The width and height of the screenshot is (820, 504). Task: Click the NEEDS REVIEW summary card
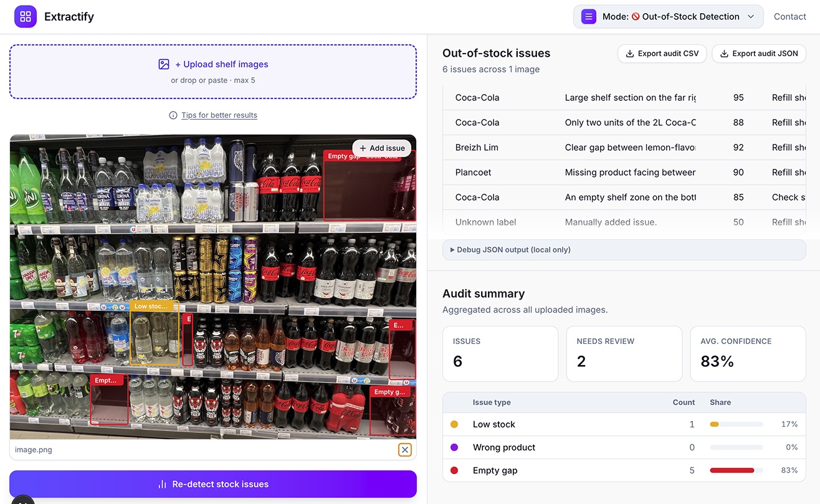tap(624, 354)
